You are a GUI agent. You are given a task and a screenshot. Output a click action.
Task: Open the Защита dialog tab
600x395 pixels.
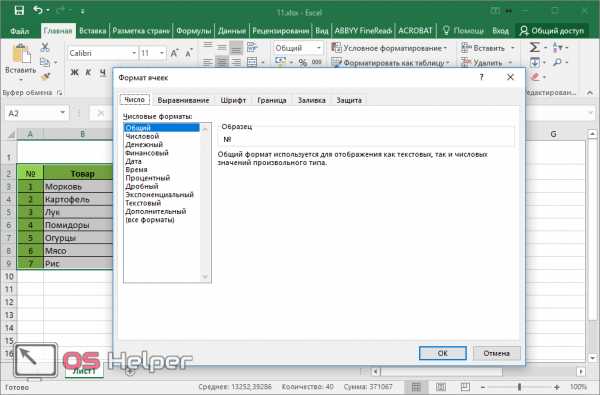(x=349, y=100)
